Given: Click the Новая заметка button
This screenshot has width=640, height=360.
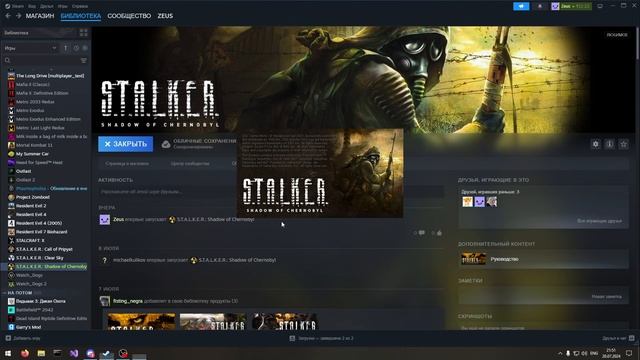Looking at the screenshot, I should click(x=607, y=297).
